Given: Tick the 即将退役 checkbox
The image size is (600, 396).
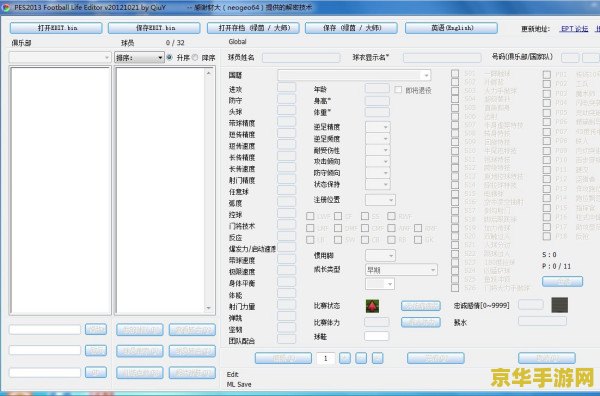Looking at the screenshot, I should [398, 90].
